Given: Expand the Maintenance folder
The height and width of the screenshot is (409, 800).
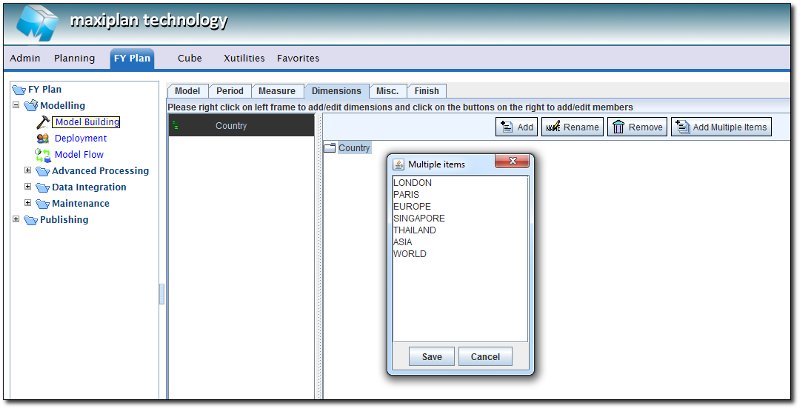Looking at the screenshot, I should pos(28,203).
